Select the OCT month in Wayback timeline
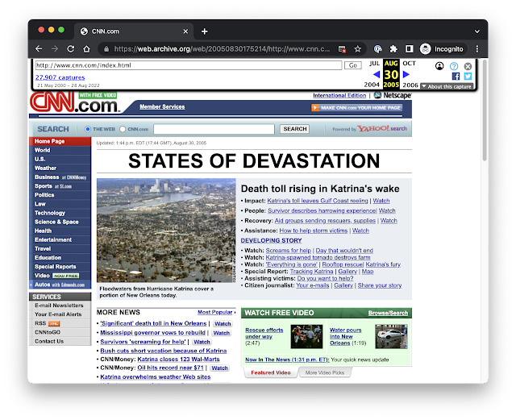The width and height of the screenshot is (516, 420). pyautogui.click(x=409, y=63)
